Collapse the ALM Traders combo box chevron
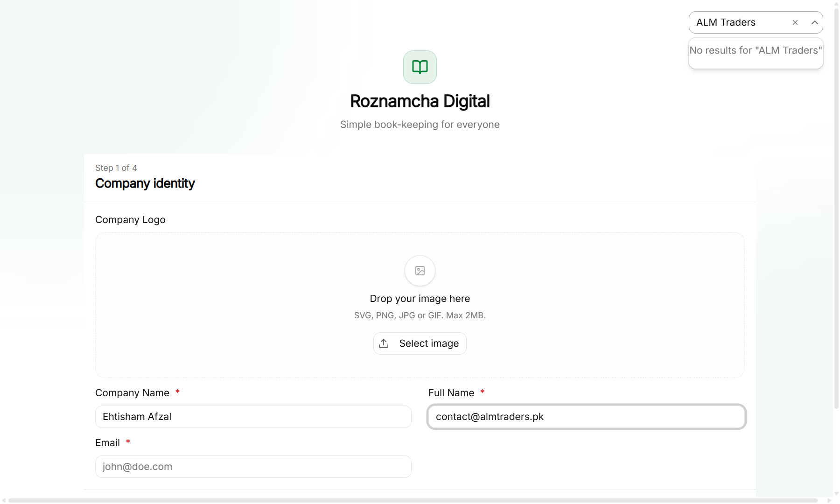The width and height of the screenshot is (840, 504). pyautogui.click(x=814, y=22)
